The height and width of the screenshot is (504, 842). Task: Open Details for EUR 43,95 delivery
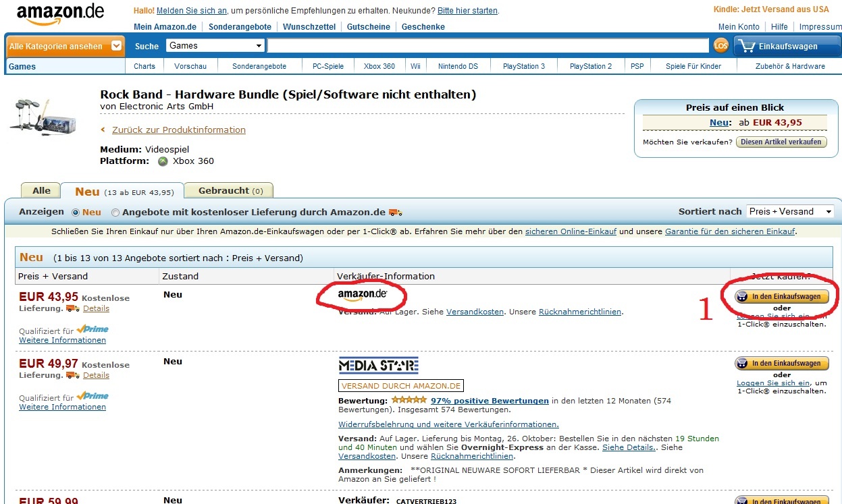click(96, 308)
